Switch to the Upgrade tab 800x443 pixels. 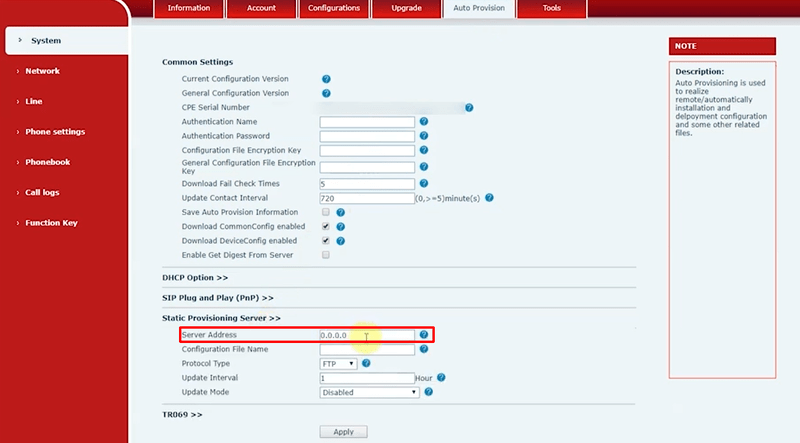[x=404, y=8]
